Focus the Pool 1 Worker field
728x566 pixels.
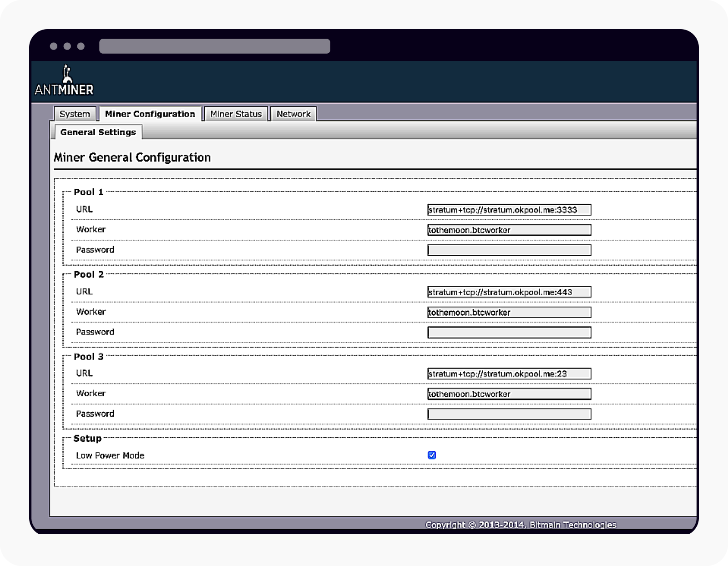pyautogui.click(x=509, y=230)
